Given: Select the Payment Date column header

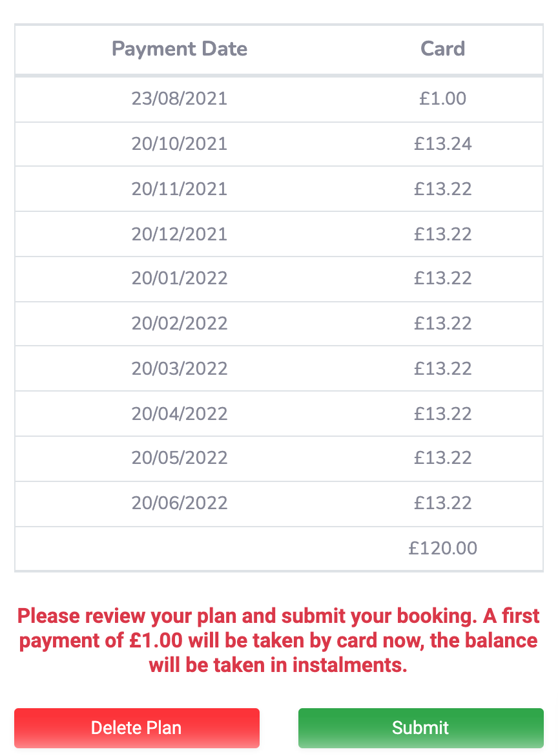Looking at the screenshot, I should click(180, 48).
